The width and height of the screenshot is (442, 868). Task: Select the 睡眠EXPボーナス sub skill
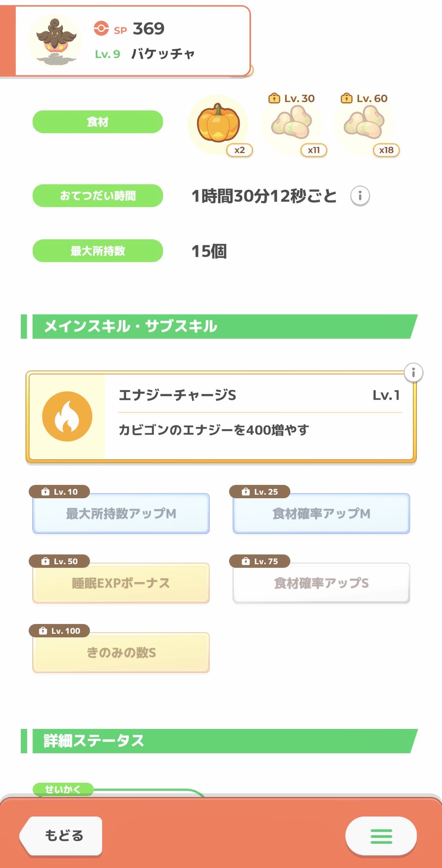[x=121, y=583]
